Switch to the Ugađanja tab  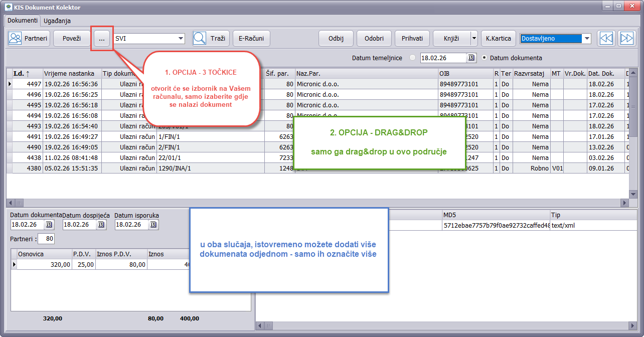point(57,21)
